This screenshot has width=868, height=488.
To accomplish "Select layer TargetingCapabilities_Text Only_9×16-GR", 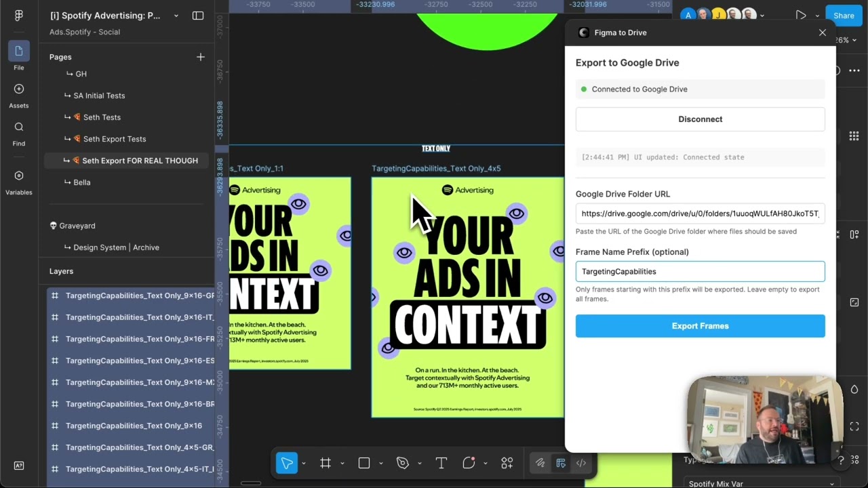I will (x=131, y=296).
